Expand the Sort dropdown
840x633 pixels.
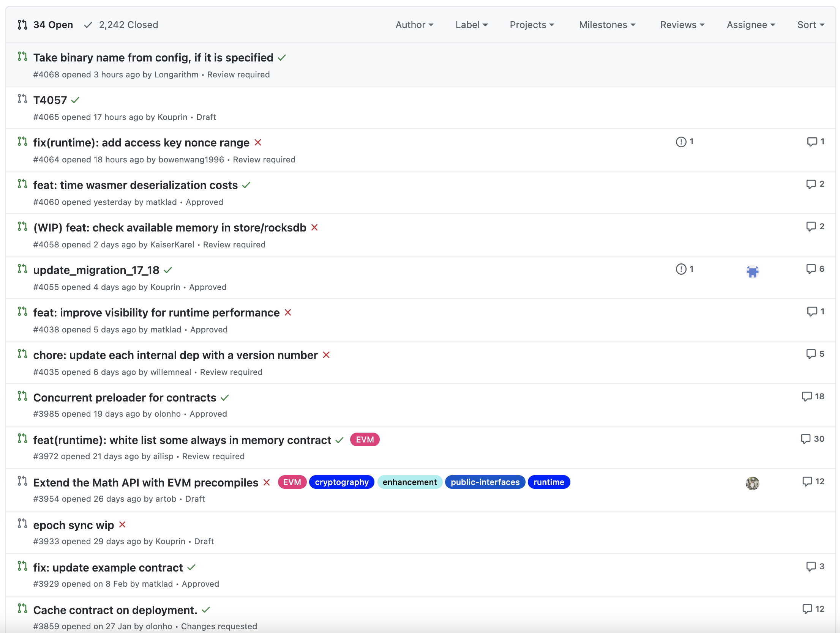(810, 25)
